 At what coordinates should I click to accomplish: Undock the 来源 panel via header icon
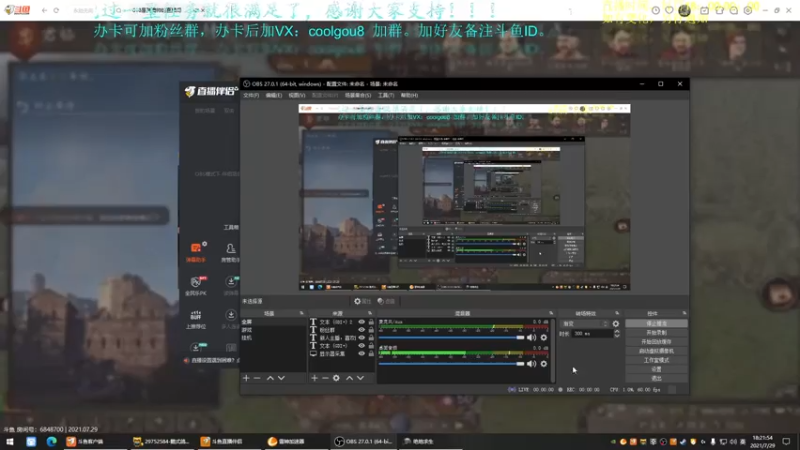[370, 313]
